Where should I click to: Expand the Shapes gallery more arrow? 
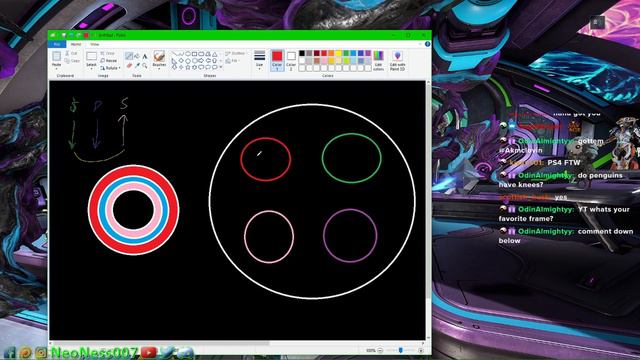[x=221, y=67]
